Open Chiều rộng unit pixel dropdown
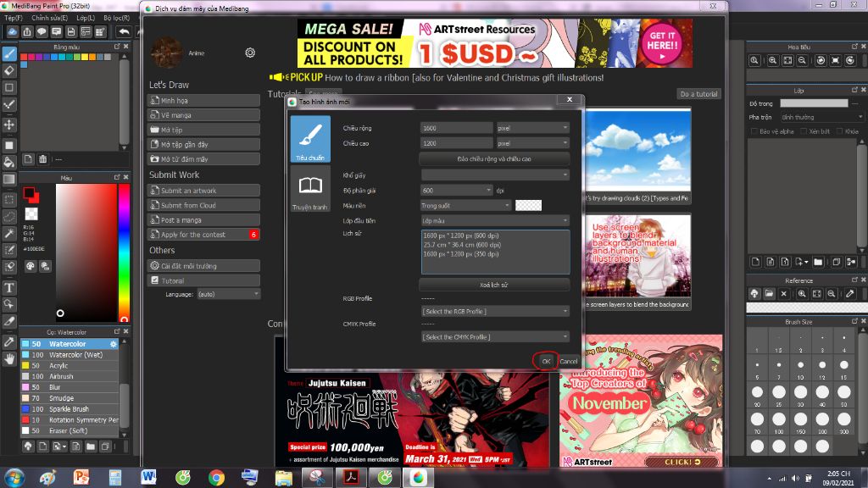Viewport: 868px width, 488px height. click(532, 128)
